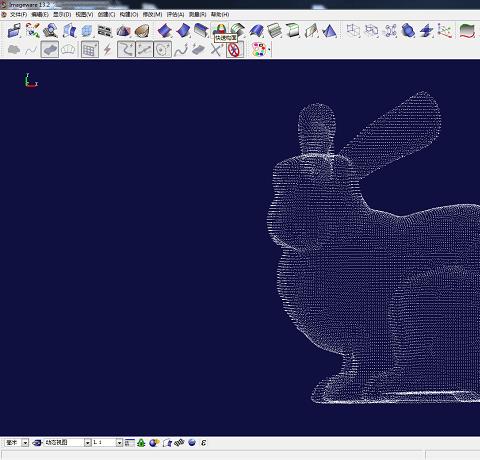The image size is (480, 460).
Task: Click the blue pyramid toolbar icon
Action: (329, 31)
